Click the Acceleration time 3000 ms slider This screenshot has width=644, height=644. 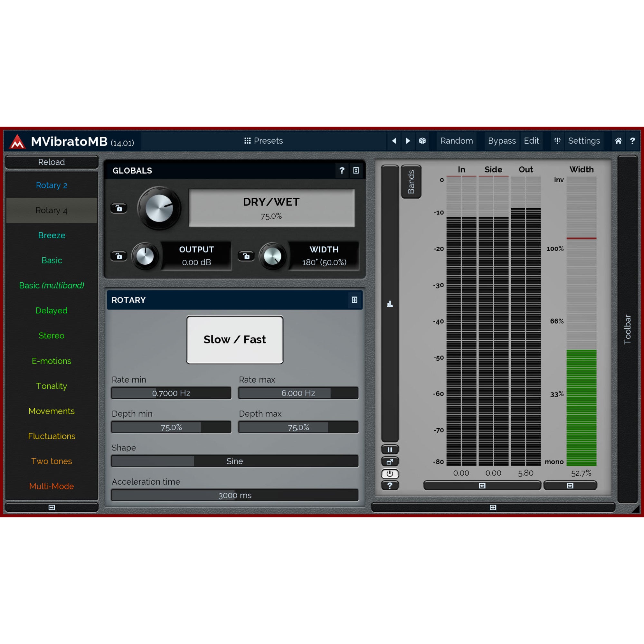[235, 495]
